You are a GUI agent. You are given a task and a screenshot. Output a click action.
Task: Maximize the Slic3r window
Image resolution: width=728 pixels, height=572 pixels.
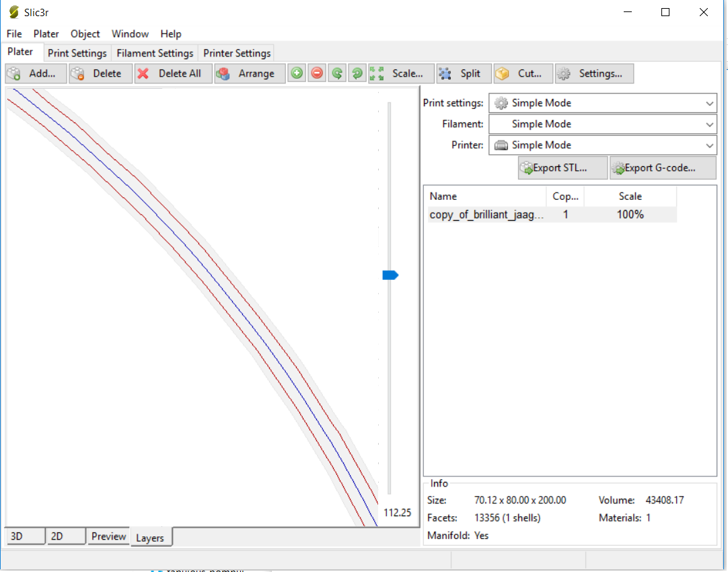point(665,12)
